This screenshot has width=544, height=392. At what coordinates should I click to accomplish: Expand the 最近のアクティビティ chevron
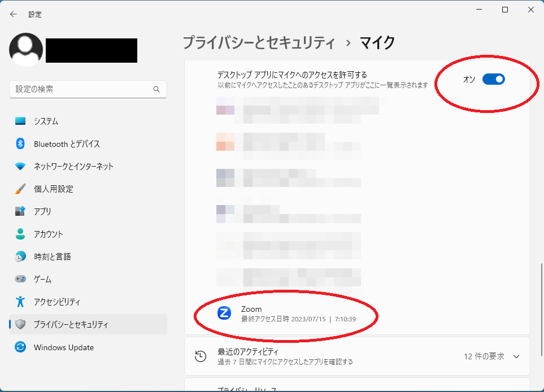516,356
